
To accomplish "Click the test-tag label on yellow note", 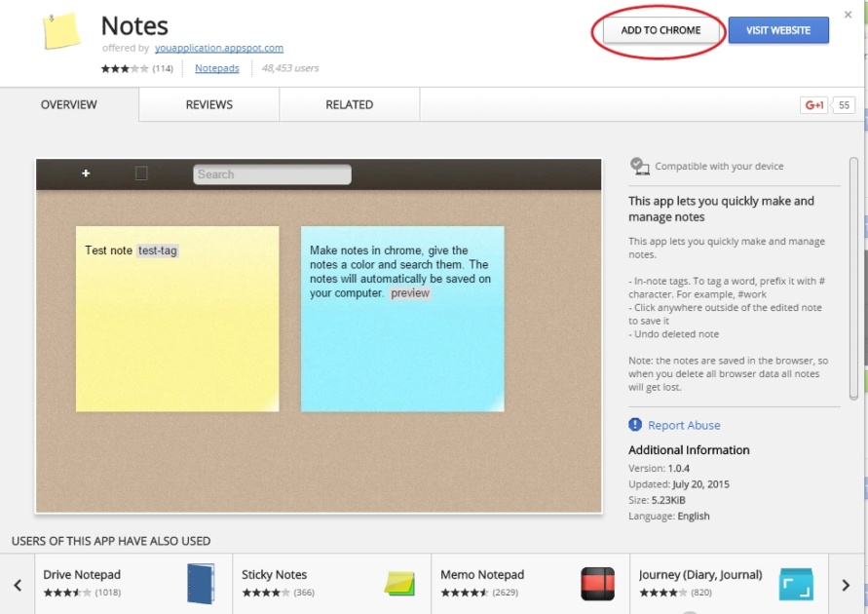I will click(158, 250).
